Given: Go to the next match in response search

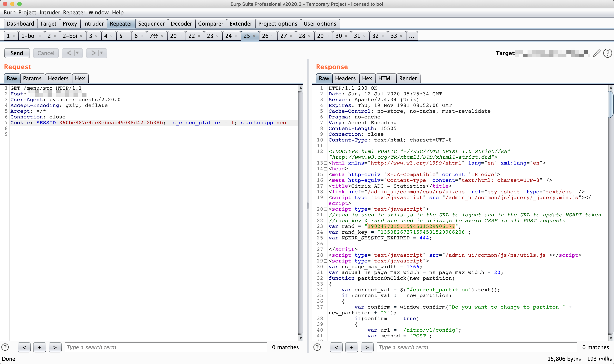Looking at the screenshot, I should pos(367,347).
